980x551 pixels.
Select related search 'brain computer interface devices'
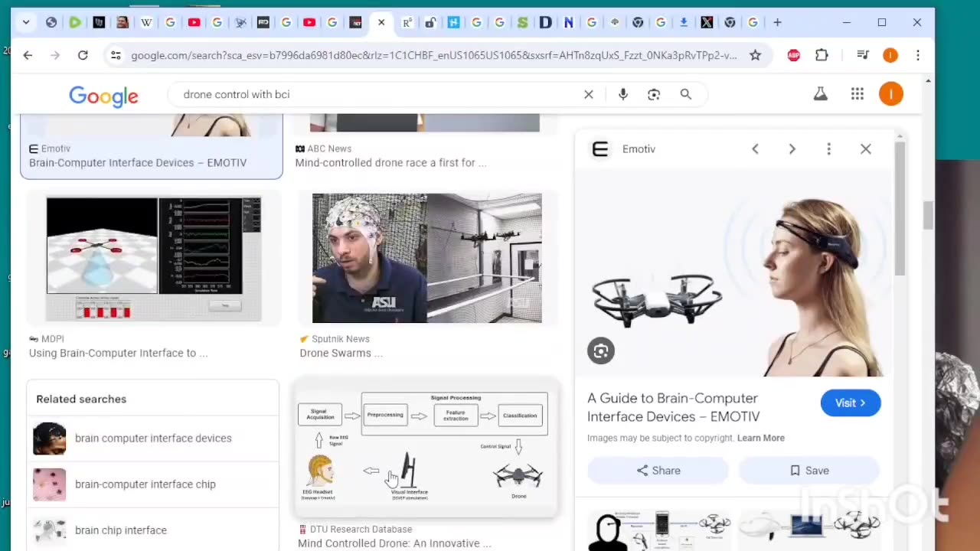[152, 439]
